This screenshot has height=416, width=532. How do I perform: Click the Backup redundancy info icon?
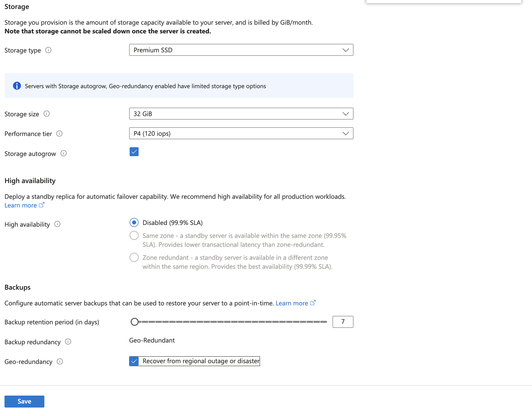coord(68,342)
